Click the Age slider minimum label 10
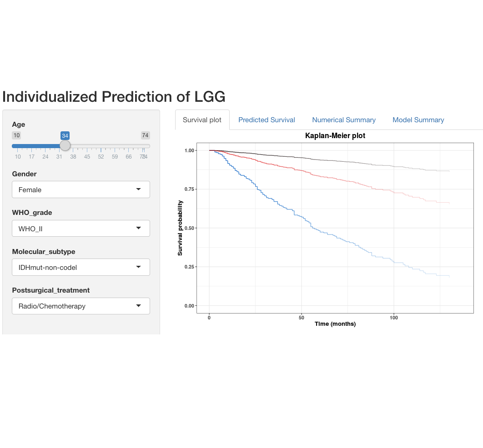 coord(17,135)
